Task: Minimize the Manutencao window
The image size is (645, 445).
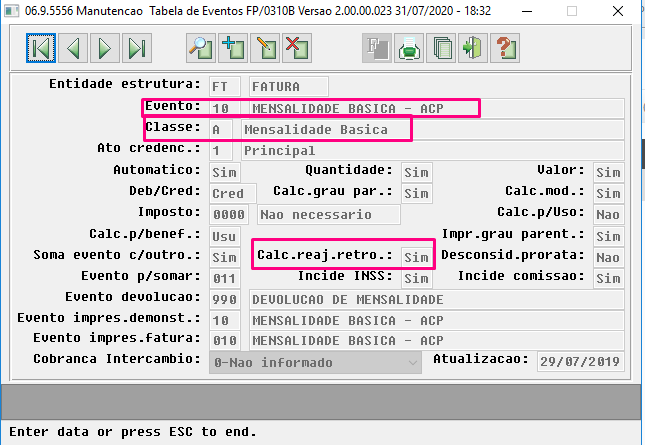Action: click(x=527, y=11)
